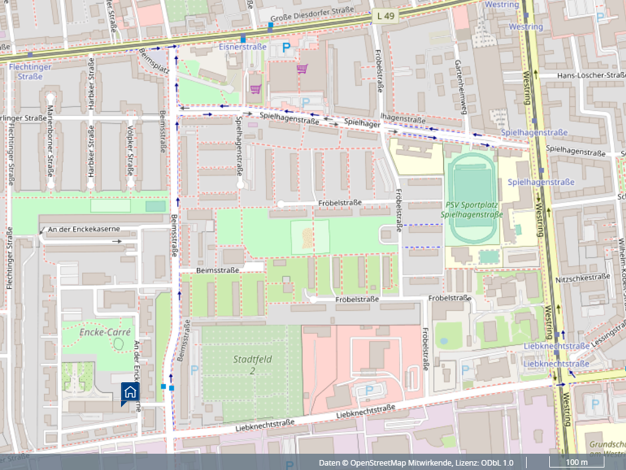Viewport: 626px width, 470px height.
Task: Click the blue home marker icon
Action: (x=130, y=392)
